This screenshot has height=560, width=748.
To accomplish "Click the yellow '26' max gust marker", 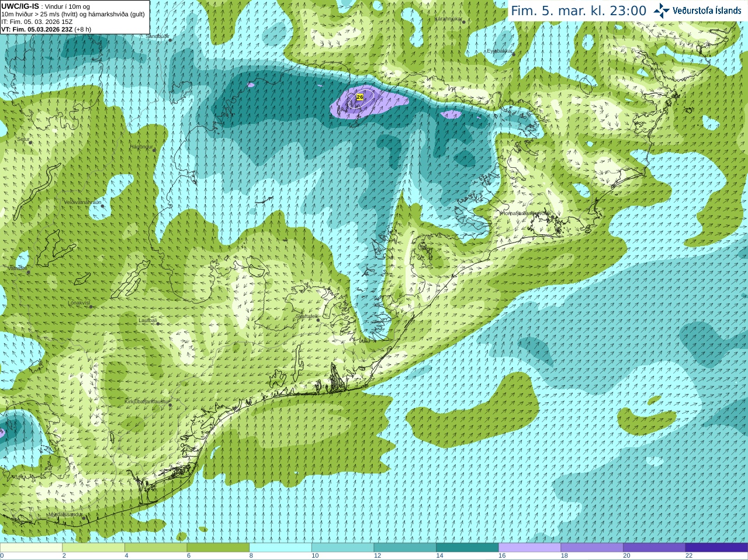I will point(360,96).
